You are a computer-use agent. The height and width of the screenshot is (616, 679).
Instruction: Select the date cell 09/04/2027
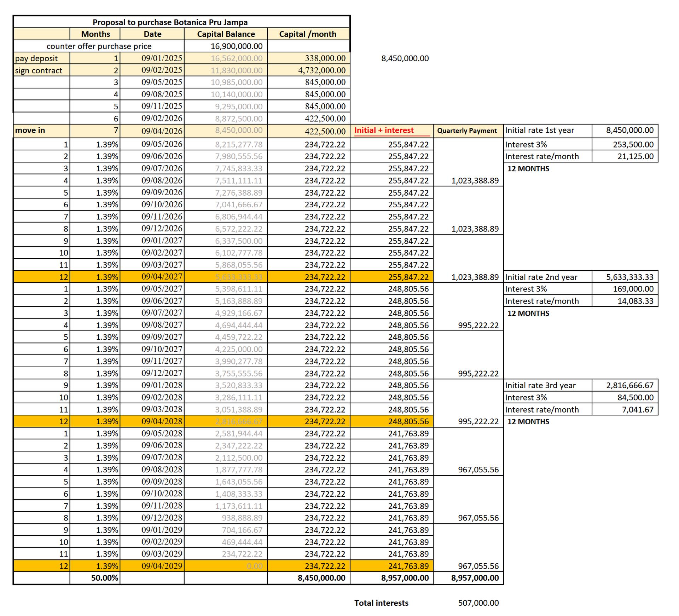click(162, 277)
